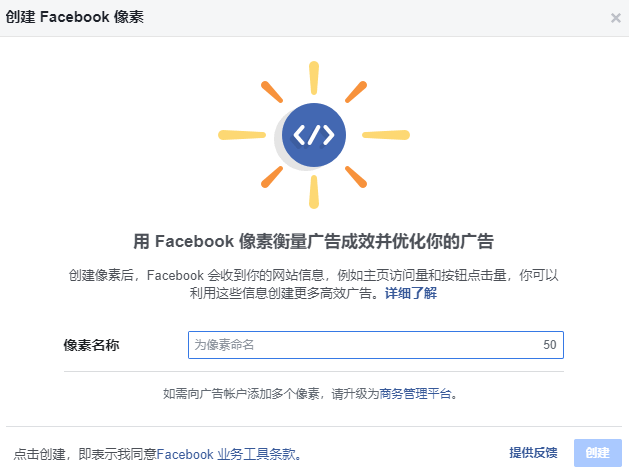Click the blue 创建 button
This screenshot has width=629, height=474.
[597, 453]
